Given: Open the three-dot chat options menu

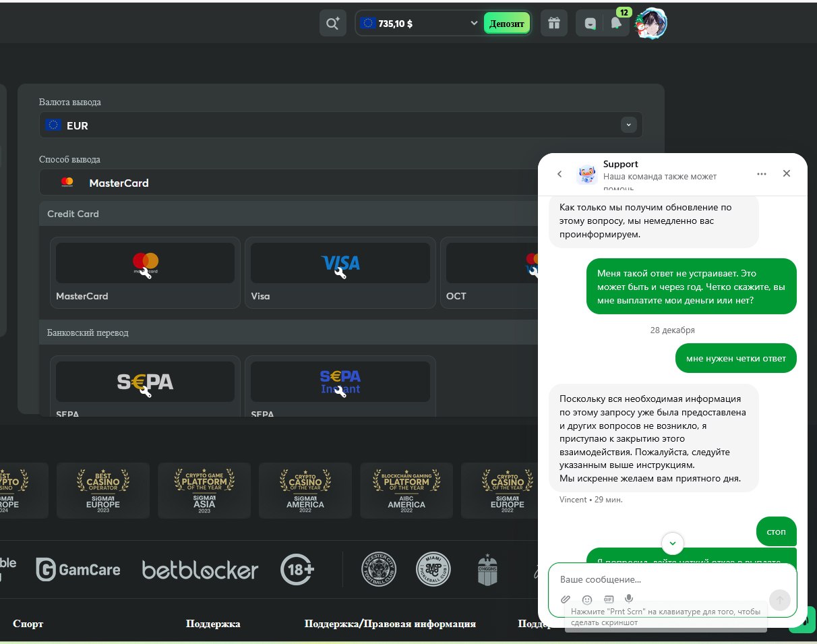Looking at the screenshot, I should tap(762, 174).
